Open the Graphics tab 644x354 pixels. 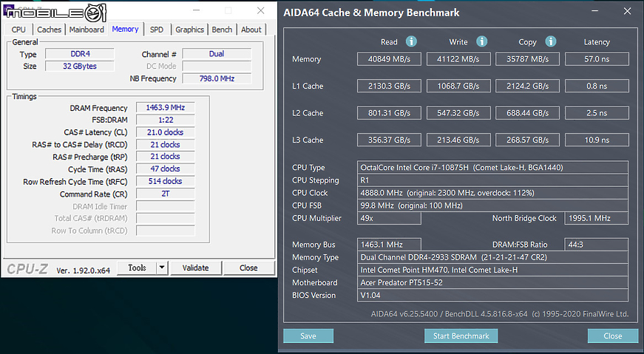click(189, 30)
